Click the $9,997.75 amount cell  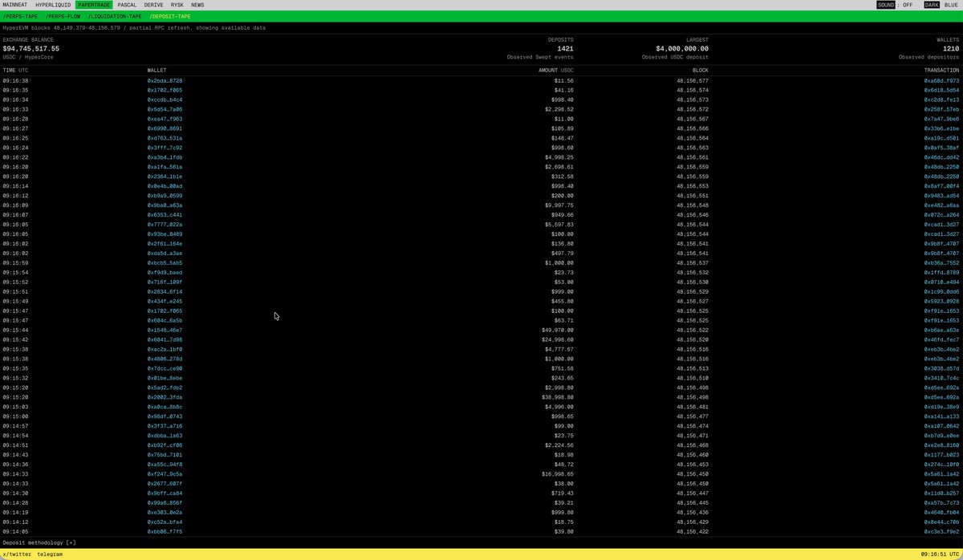[x=559, y=205]
